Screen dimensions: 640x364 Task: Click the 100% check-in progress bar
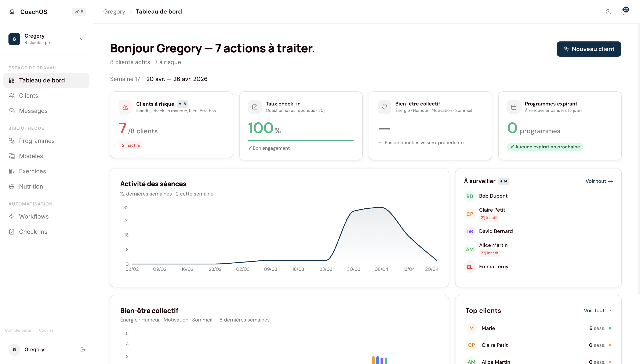(301, 141)
